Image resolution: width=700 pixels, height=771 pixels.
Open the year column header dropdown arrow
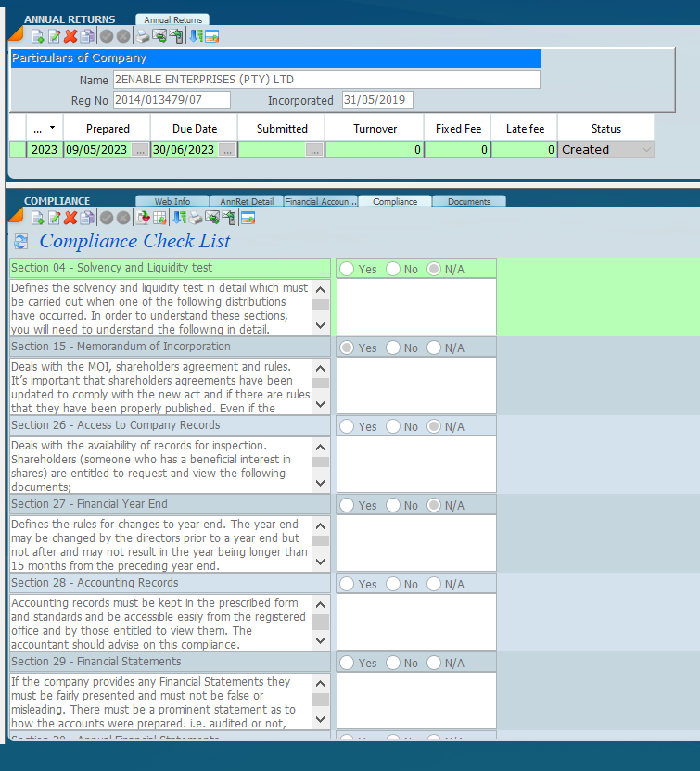pos(52,128)
